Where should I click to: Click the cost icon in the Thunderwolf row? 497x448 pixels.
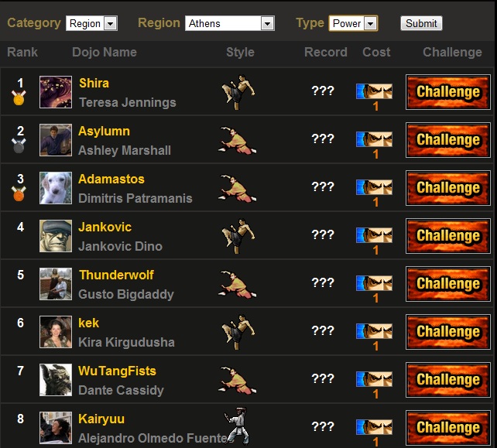click(x=375, y=283)
